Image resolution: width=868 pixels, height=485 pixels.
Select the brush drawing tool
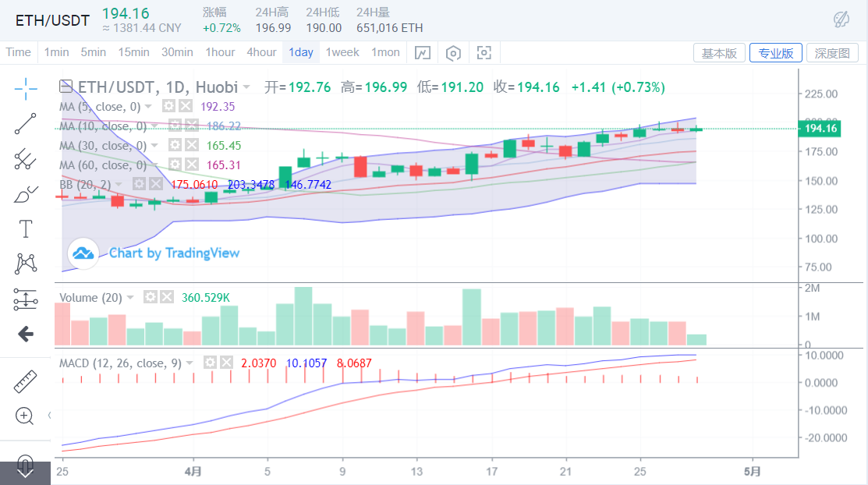click(26, 193)
